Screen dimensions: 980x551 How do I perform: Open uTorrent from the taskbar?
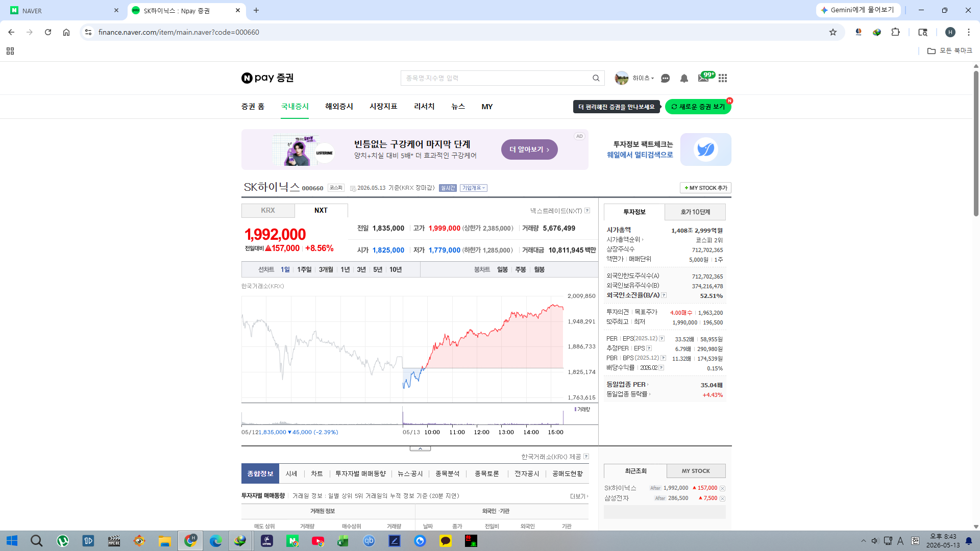pos(63,541)
